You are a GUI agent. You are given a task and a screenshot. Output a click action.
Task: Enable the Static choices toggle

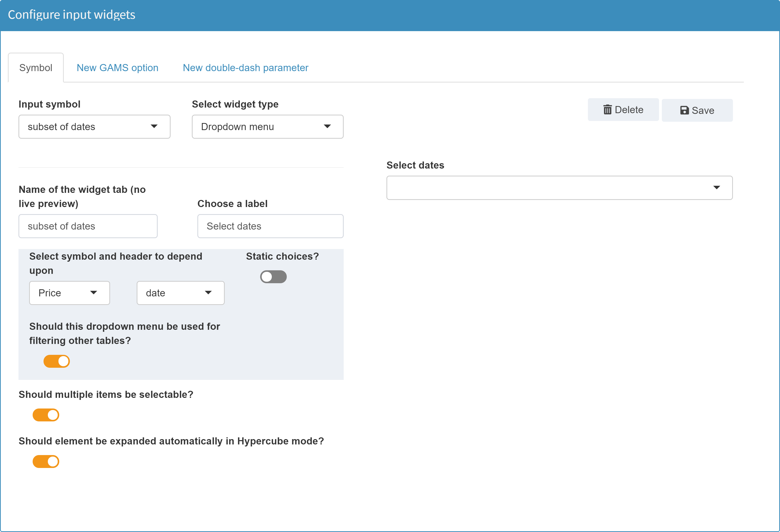click(x=273, y=276)
